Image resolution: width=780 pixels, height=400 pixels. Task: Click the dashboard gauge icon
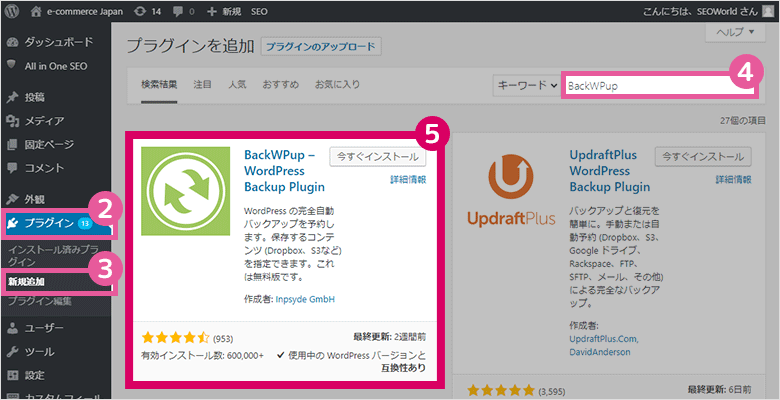pyautogui.click(x=13, y=42)
